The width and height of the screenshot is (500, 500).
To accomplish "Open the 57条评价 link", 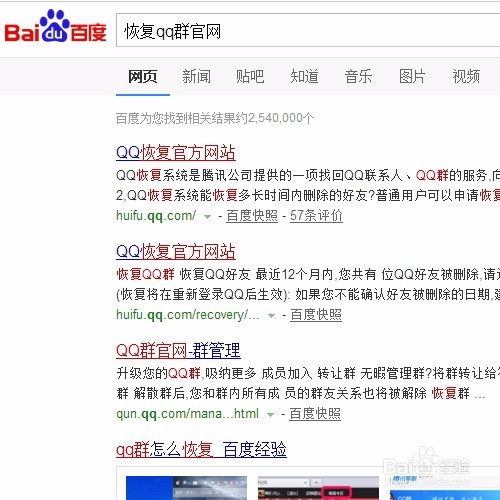I will pos(316,216).
